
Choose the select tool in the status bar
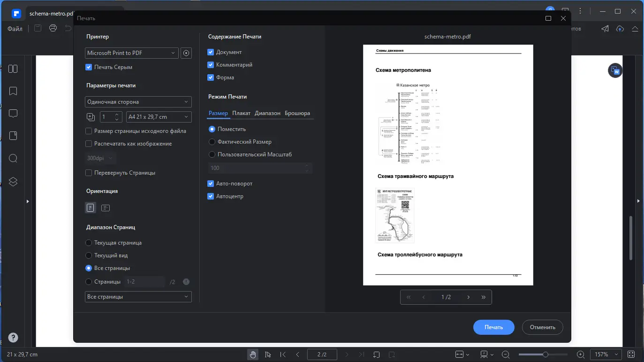click(x=268, y=354)
